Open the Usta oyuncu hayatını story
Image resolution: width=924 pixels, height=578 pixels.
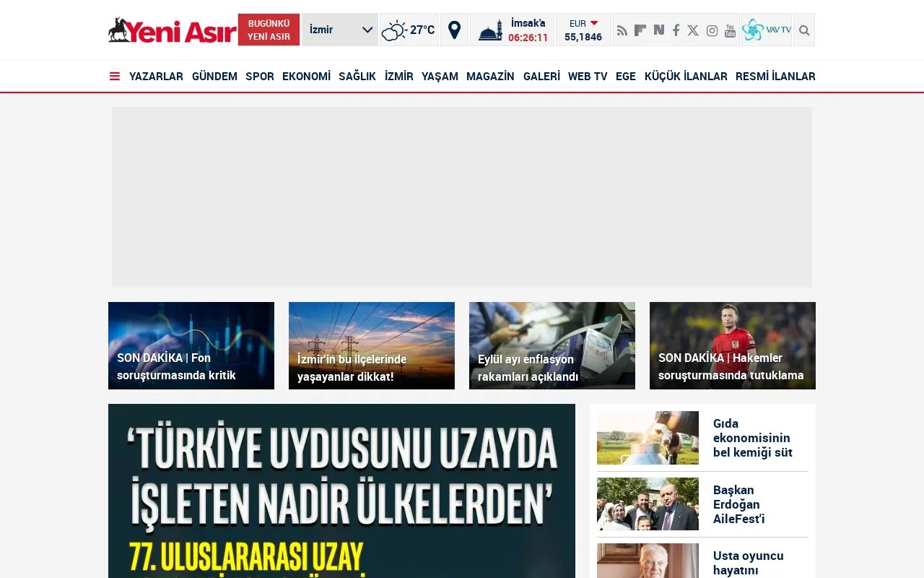tap(749, 563)
